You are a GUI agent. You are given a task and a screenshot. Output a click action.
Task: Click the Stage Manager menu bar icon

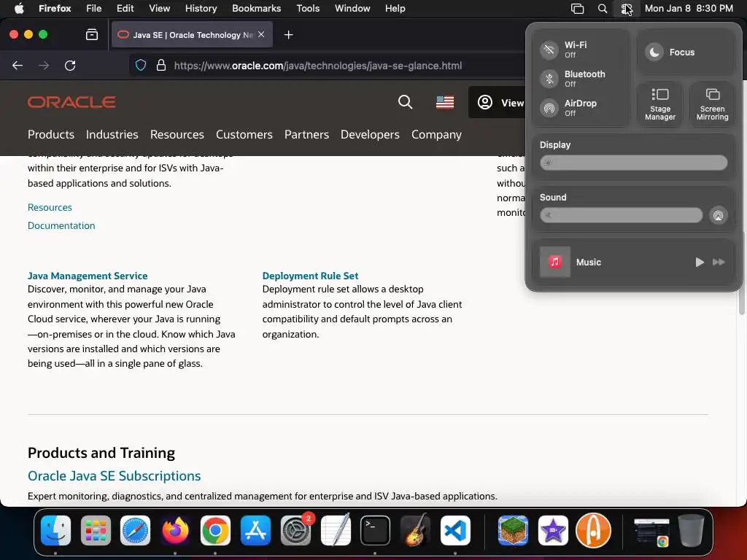577,9
